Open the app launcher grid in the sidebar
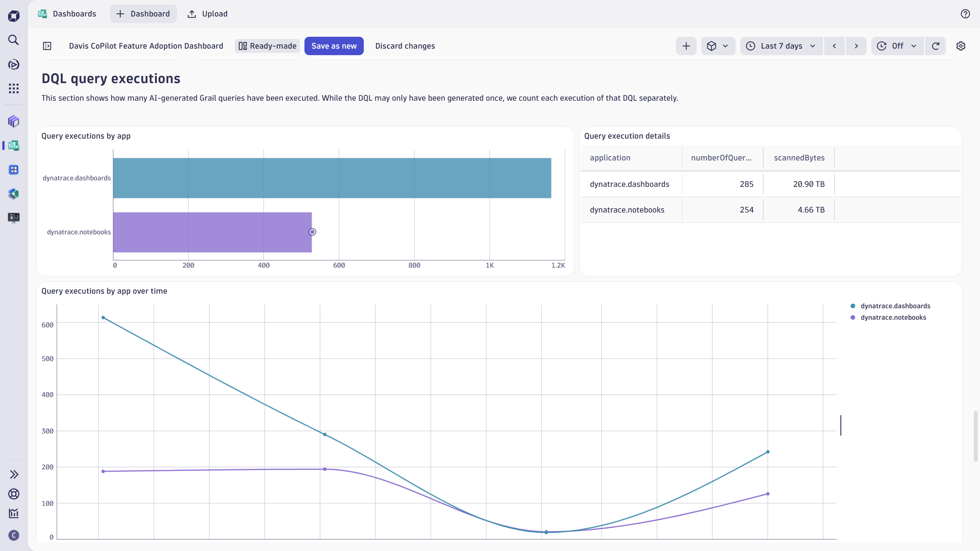This screenshot has height=551, width=980. [x=13, y=88]
